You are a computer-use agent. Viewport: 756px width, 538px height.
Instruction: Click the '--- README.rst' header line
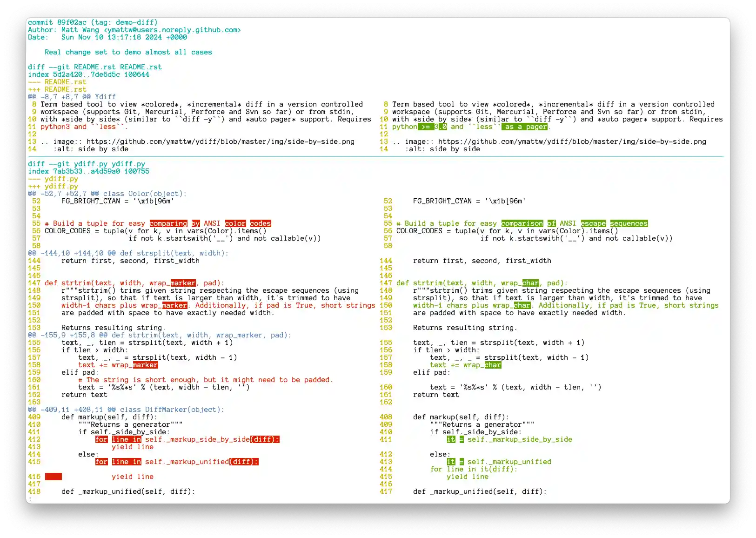click(x=57, y=82)
